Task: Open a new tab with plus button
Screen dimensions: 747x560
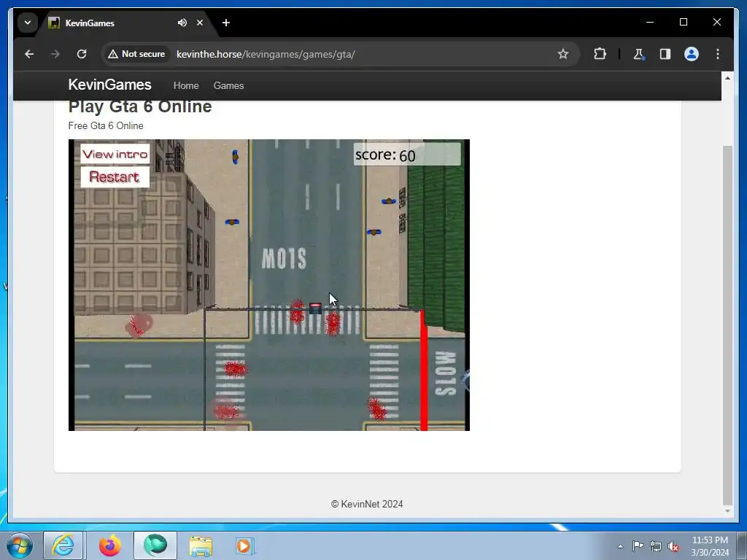Action: pyautogui.click(x=226, y=23)
